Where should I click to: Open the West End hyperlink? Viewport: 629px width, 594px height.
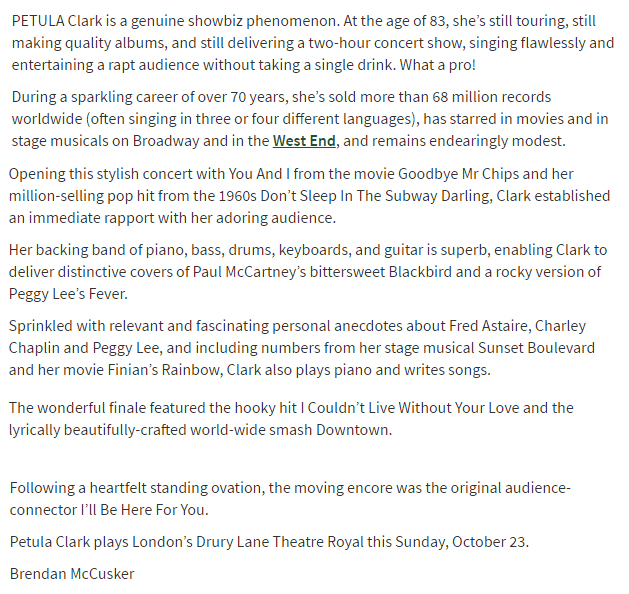click(x=304, y=141)
